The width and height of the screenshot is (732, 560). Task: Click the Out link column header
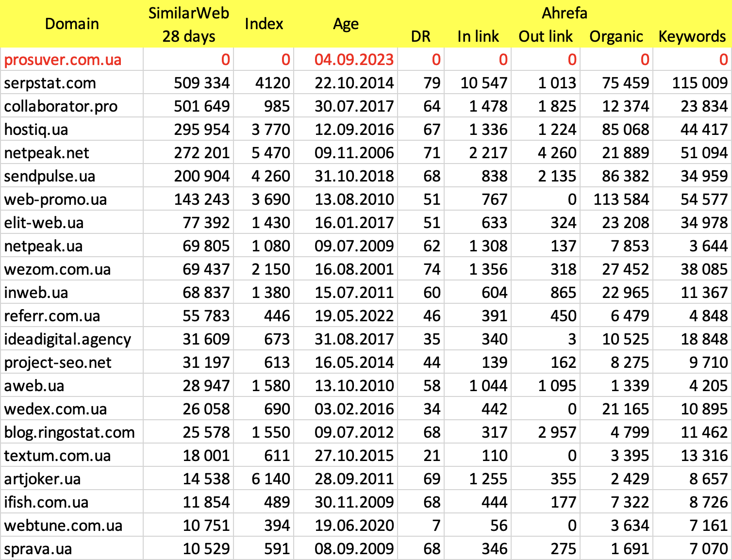tap(546, 36)
